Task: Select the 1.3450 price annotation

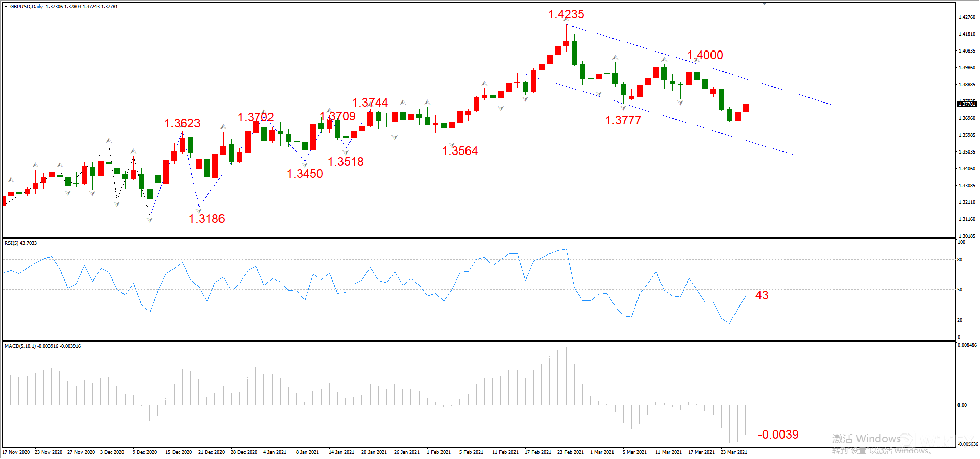Action: 305,174
